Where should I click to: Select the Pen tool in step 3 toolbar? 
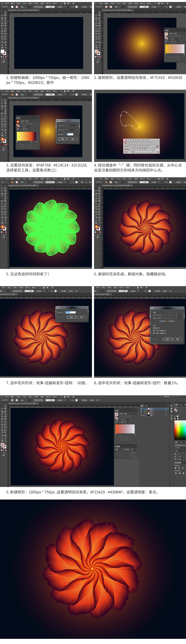tap(2, 106)
